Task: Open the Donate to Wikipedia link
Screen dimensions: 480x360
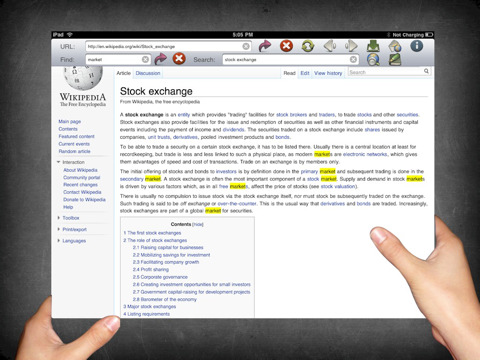Action: click(84, 199)
